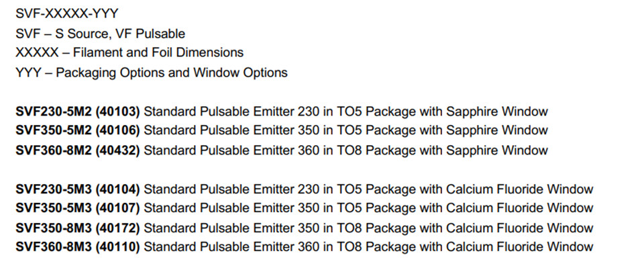Click the 'SVF – S Source, VF Pulsable' line
Viewport: 644px width, 262px height.
[x=100, y=34]
